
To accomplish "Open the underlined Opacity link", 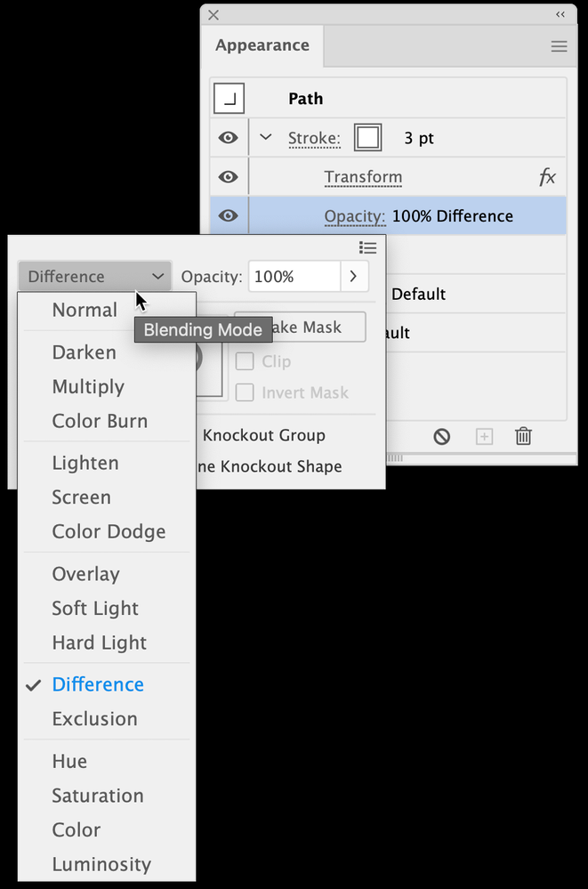I will pos(354,216).
